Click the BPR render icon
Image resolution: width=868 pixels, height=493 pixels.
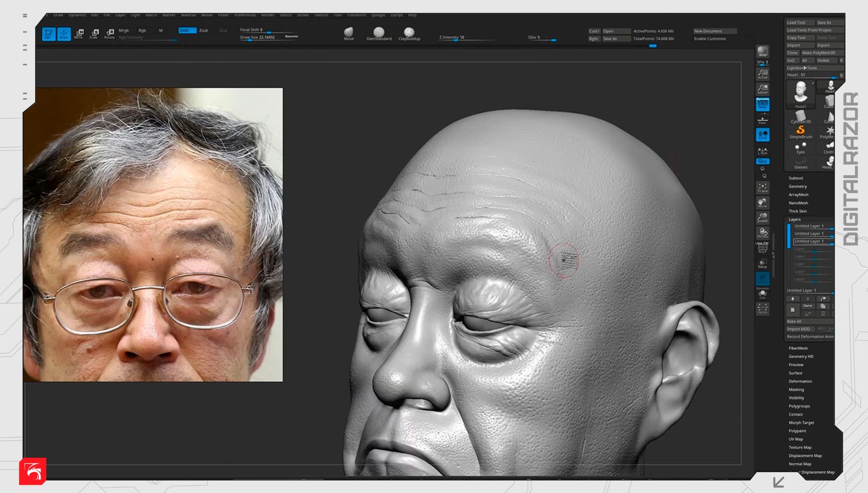coord(762,52)
